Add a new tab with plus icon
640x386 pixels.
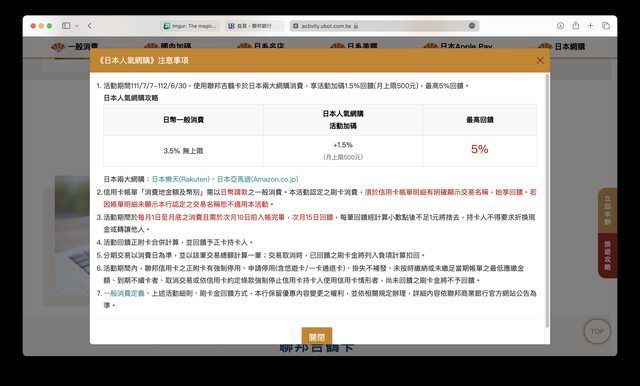coord(590,26)
